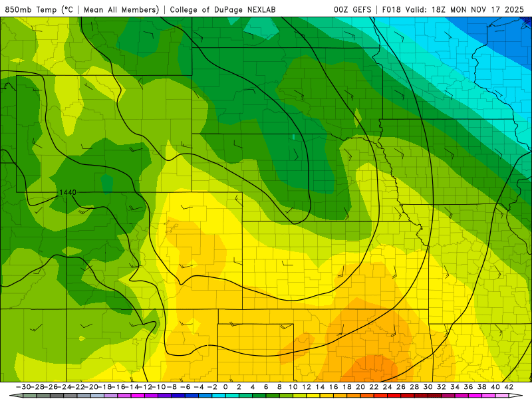Click the '42' value on the temperature scale
532x399 pixels.
(509, 387)
